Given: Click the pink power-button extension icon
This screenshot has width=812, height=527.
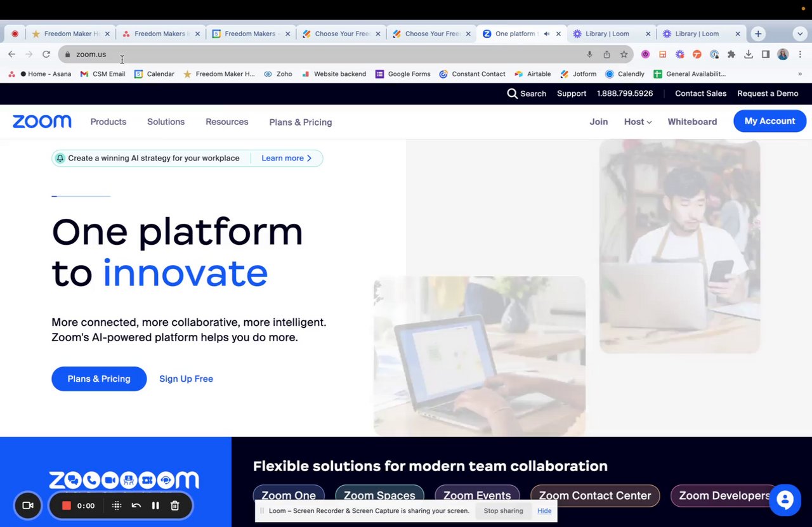Looking at the screenshot, I should [646, 55].
